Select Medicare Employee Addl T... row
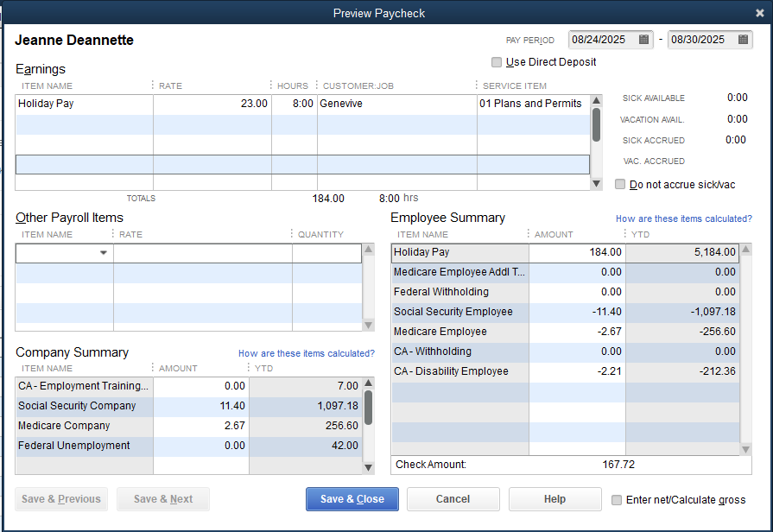Screen dimensions: 773x532 click(x=566, y=272)
